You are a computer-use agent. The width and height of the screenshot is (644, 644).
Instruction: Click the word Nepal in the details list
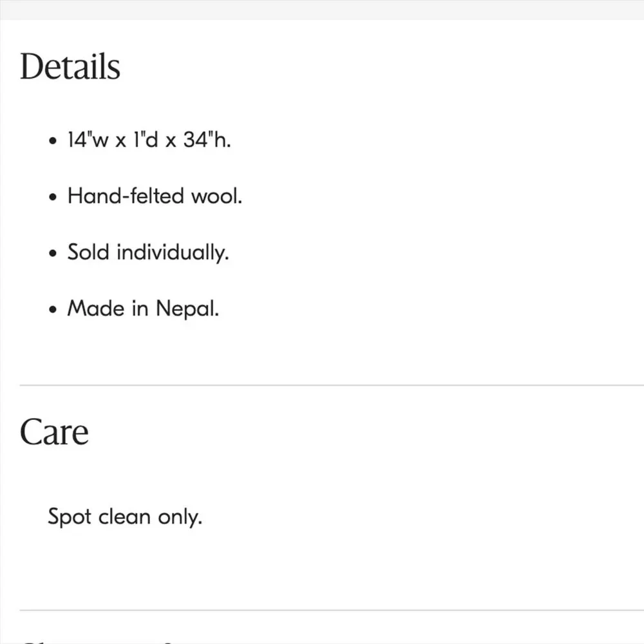(187, 308)
